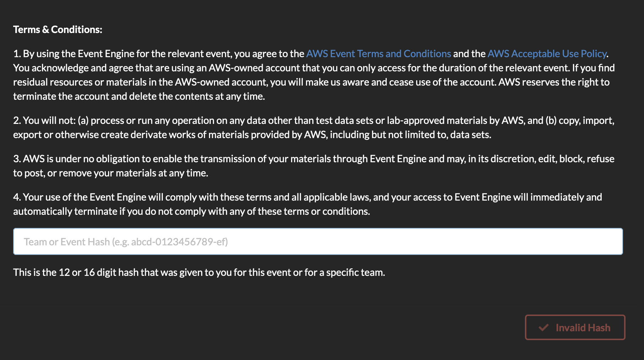Image resolution: width=644 pixels, height=360 pixels.
Task: Select the line starting 'You acknowledge and agree'
Action: click(x=314, y=68)
